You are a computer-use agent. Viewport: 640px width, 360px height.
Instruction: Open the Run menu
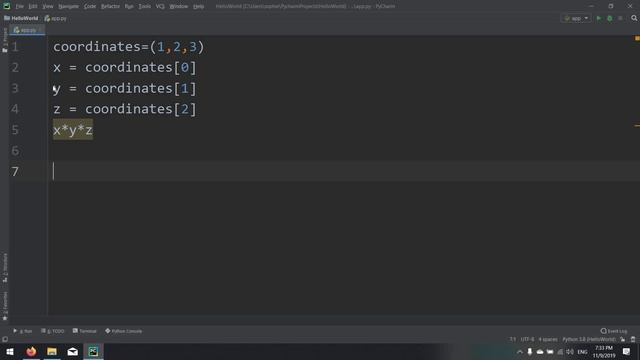(129, 7)
